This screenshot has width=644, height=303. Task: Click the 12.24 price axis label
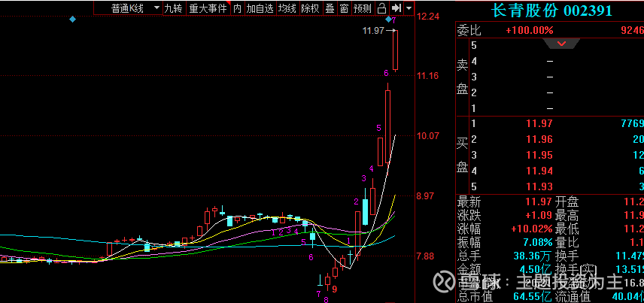coord(428,17)
